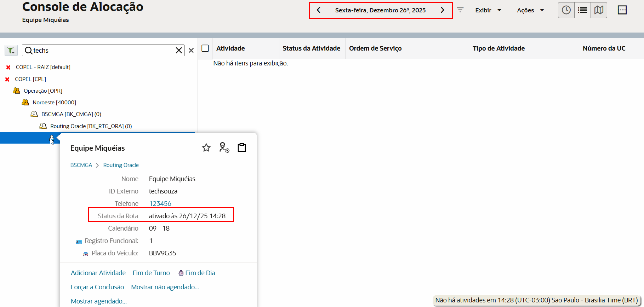Select all activities checkbox in header
The width and height of the screenshot is (644, 307).
pos(205,48)
